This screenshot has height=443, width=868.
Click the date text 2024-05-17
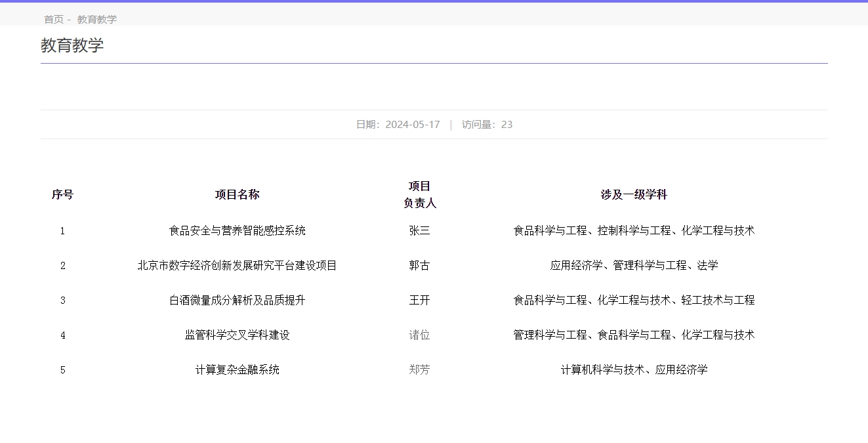tap(412, 125)
